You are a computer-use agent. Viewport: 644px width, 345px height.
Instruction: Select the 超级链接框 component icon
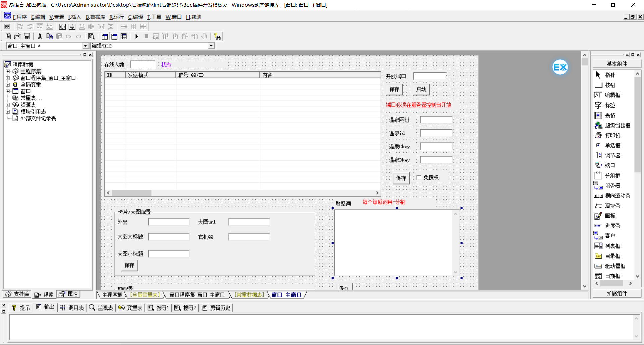coord(598,125)
